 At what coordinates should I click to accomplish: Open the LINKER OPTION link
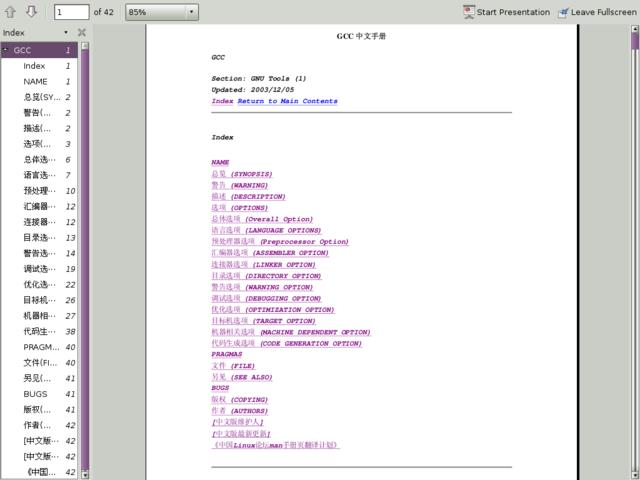click(263, 264)
